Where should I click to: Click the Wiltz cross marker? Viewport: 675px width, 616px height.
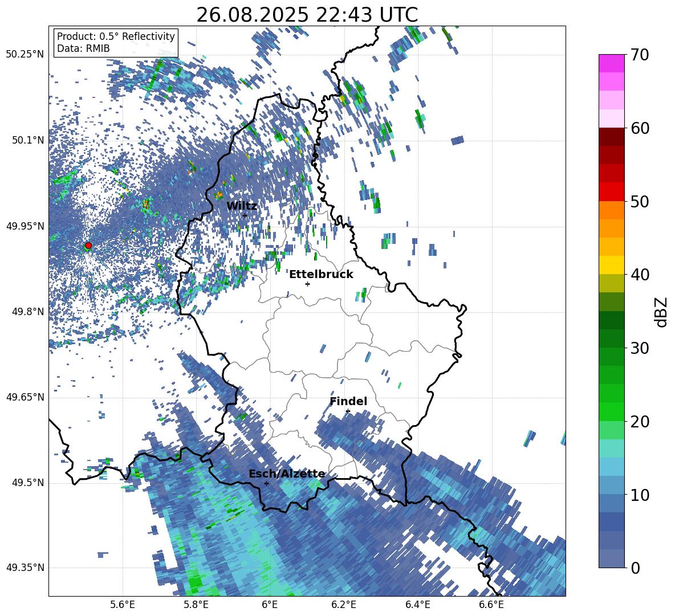245,215
